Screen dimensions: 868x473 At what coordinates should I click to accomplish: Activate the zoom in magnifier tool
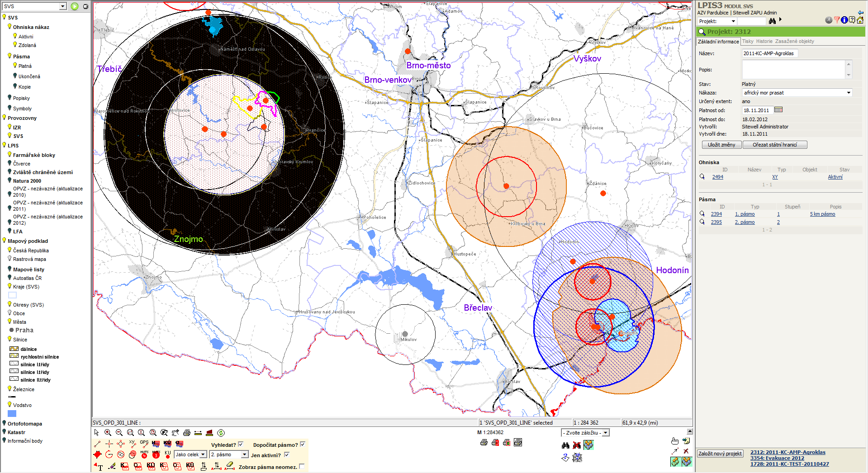click(x=108, y=433)
